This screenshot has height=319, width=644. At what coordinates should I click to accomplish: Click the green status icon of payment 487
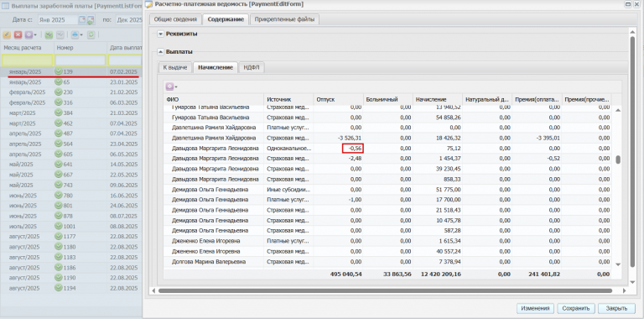(59, 133)
